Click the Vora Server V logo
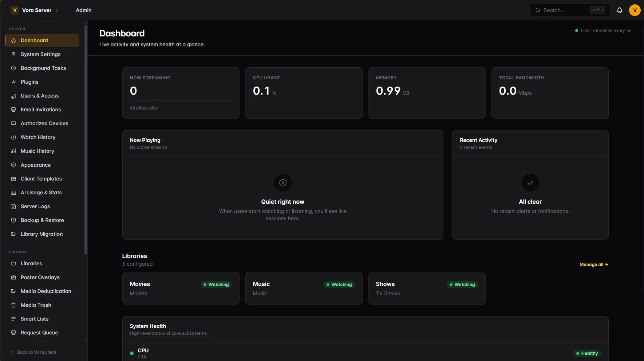Viewport: 644px width, 361px height. pyautogui.click(x=15, y=10)
